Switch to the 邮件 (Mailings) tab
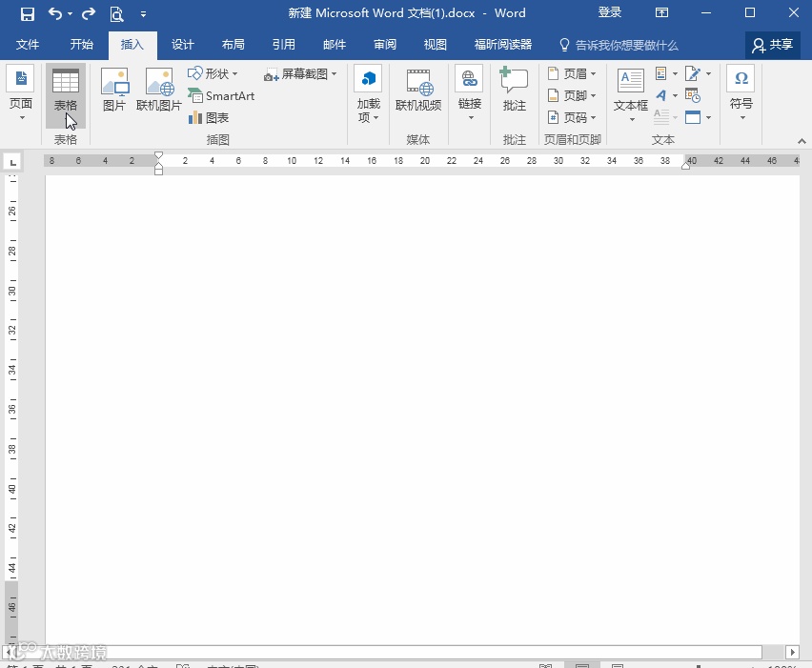812x668 pixels. tap(335, 45)
